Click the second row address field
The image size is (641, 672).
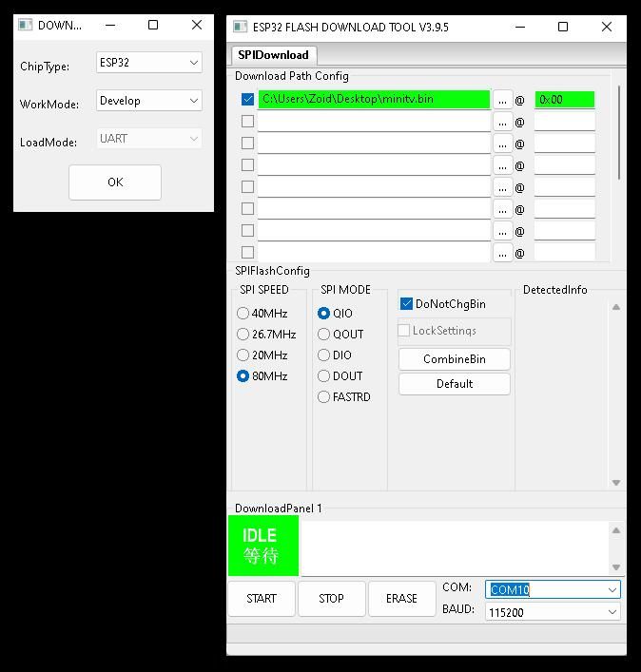[565, 122]
